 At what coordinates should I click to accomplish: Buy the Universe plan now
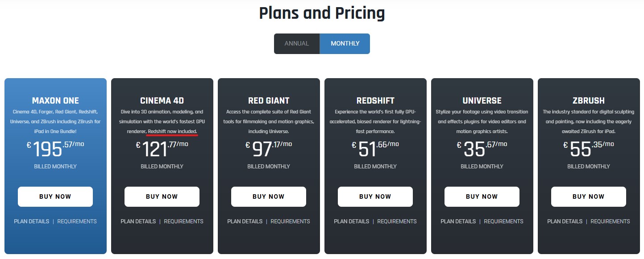click(x=482, y=196)
